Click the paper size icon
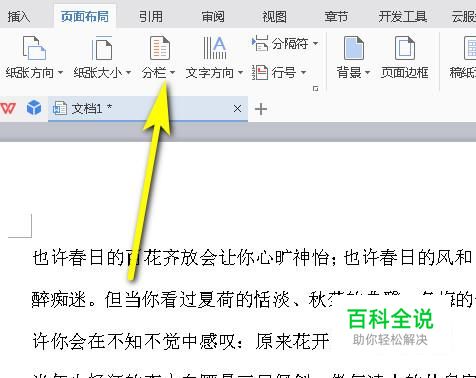Image resolution: width=476 pixels, height=378 pixels. pos(102,48)
